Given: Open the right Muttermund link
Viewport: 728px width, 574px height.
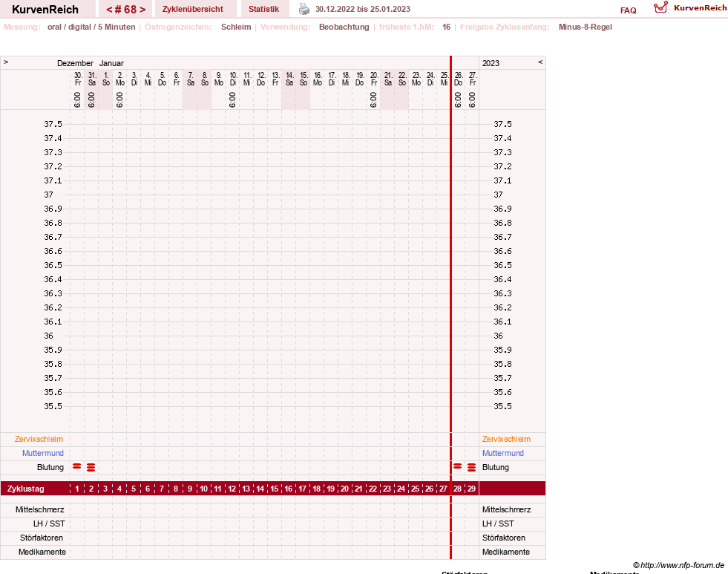Looking at the screenshot, I should click(x=503, y=453).
